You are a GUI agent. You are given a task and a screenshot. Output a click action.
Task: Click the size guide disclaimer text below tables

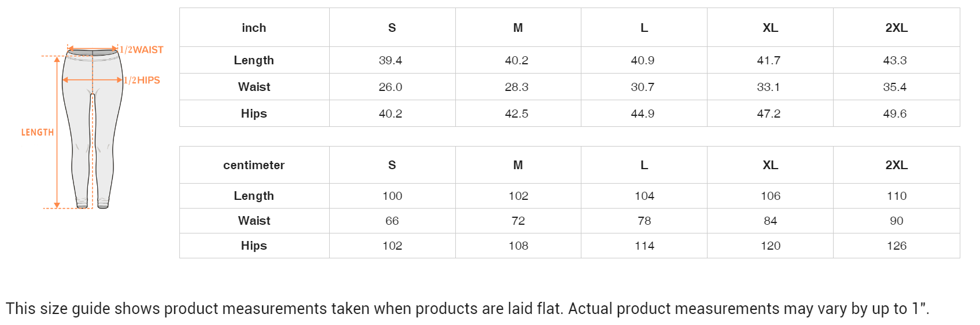coord(467,308)
